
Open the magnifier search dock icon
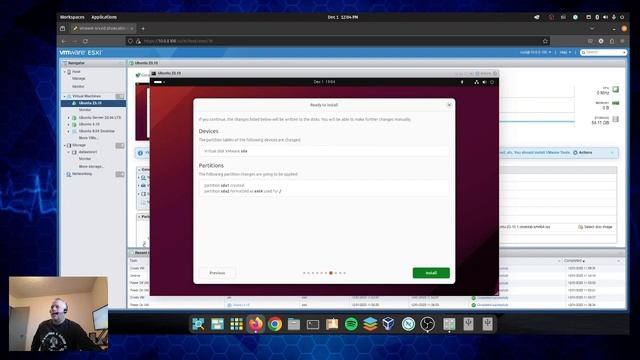tap(198, 324)
